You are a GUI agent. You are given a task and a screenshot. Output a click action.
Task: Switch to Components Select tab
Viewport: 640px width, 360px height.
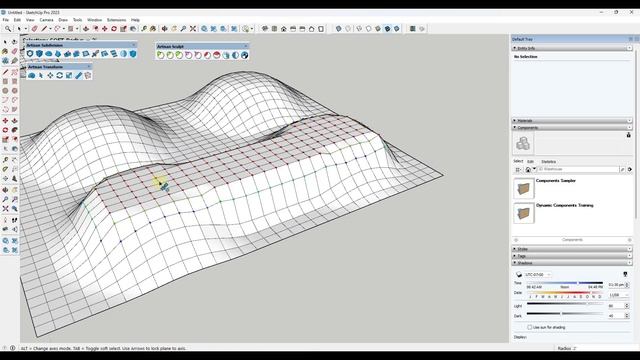pos(518,161)
